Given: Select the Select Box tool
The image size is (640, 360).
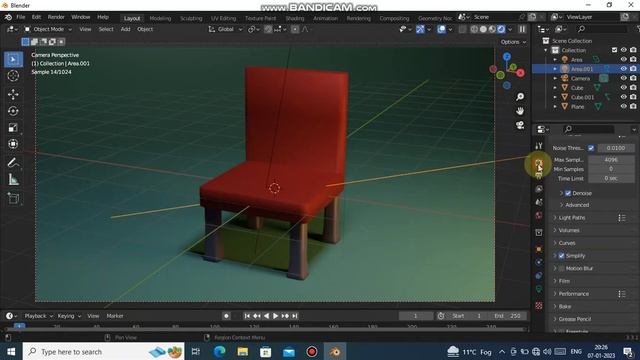Looking at the screenshot, I should [13, 60].
